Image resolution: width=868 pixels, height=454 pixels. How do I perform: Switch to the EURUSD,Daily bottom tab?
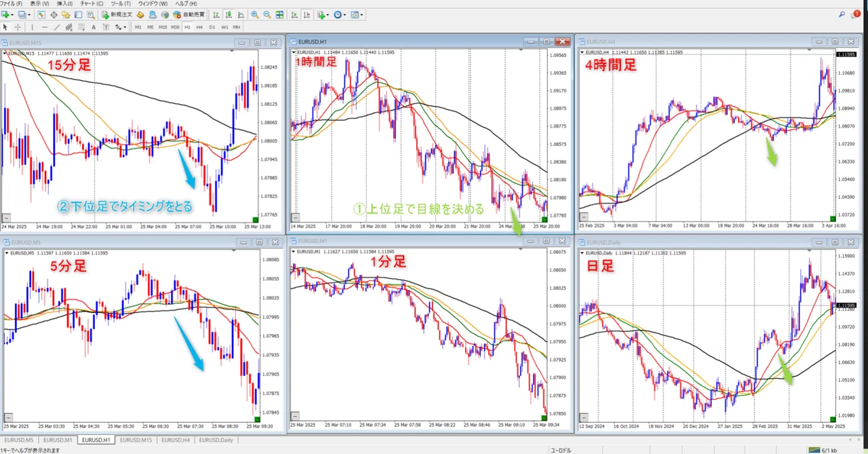[x=216, y=440]
